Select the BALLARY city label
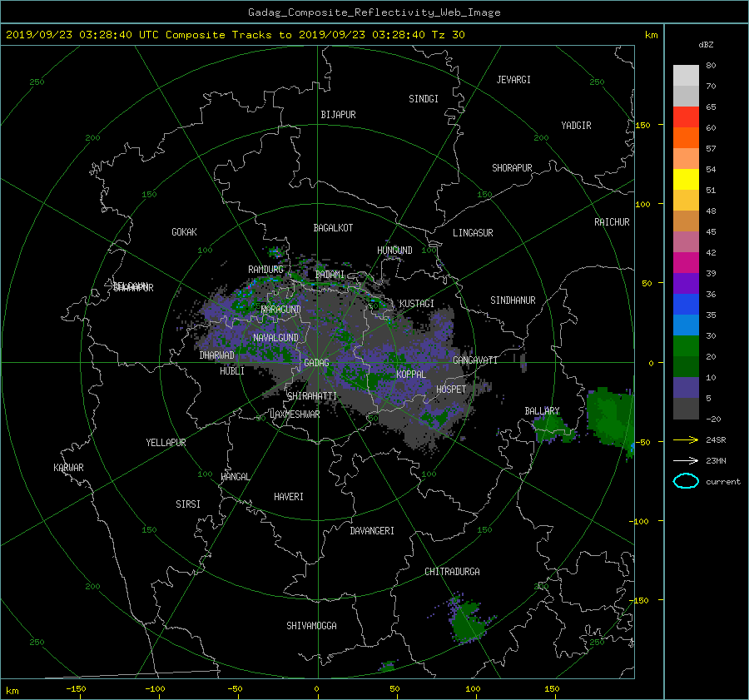The width and height of the screenshot is (749, 700). point(542,411)
